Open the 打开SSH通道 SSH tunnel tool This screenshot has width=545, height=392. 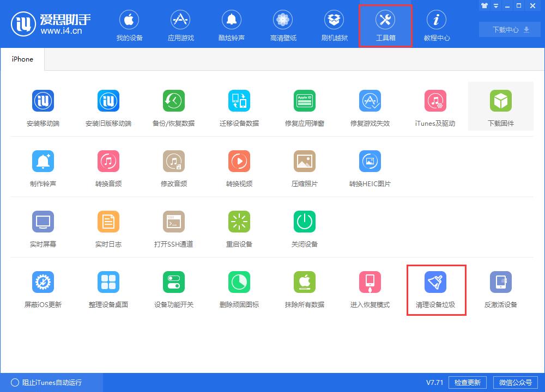point(173,227)
